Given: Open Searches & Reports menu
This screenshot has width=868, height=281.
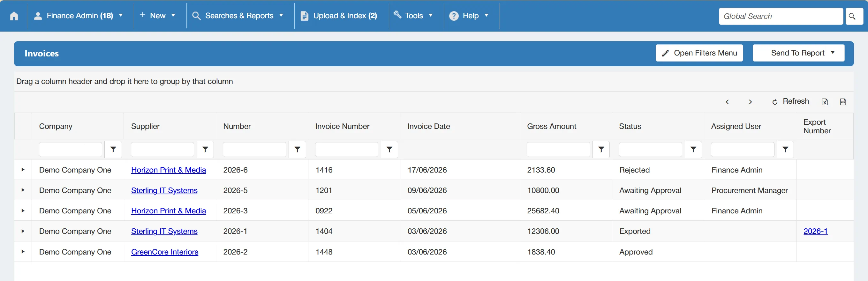Looking at the screenshot, I should (238, 16).
